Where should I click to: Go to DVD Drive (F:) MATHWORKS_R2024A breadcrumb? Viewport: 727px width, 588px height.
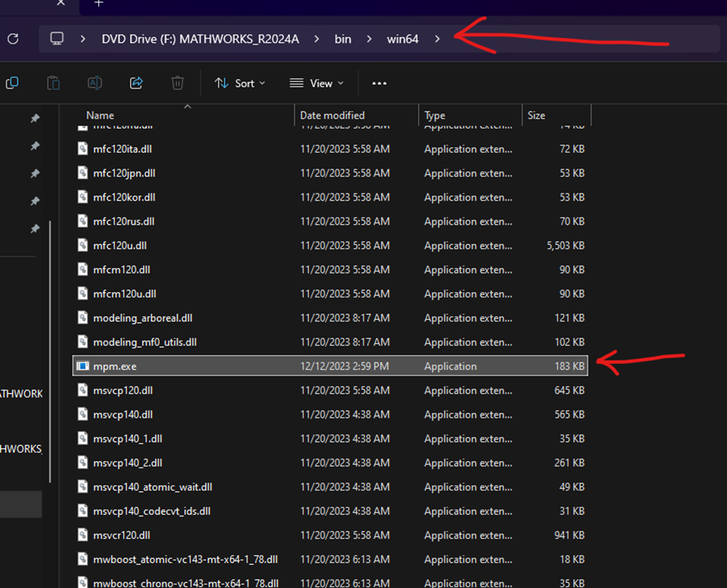[201, 39]
